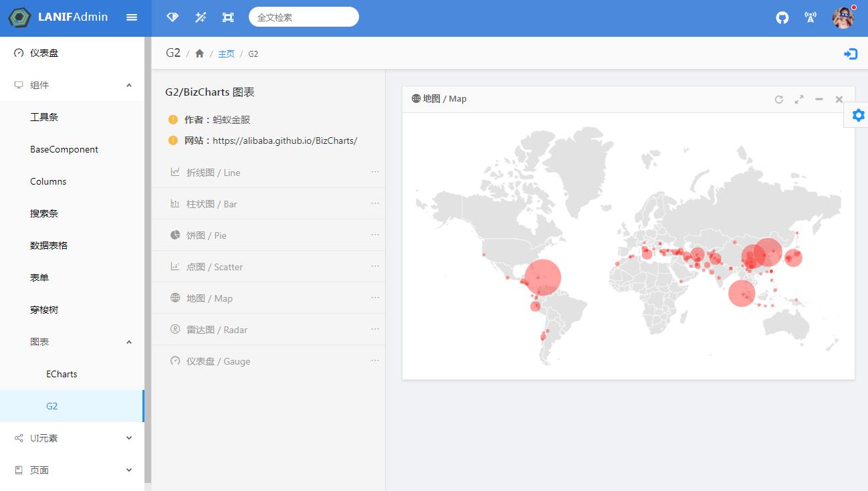
Task: Click the LANIF Admin hexagon logo
Action: coord(20,17)
